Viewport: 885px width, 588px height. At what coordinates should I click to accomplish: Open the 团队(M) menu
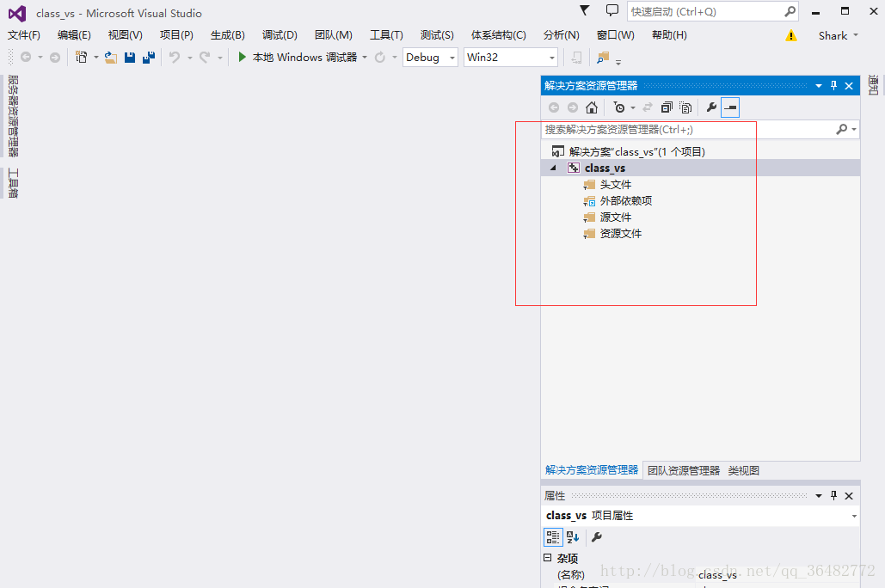333,35
